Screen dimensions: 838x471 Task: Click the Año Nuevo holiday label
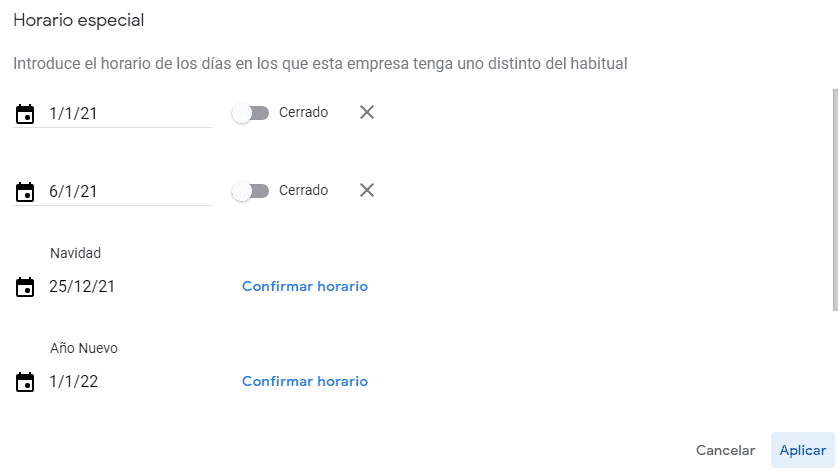pos(84,349)
